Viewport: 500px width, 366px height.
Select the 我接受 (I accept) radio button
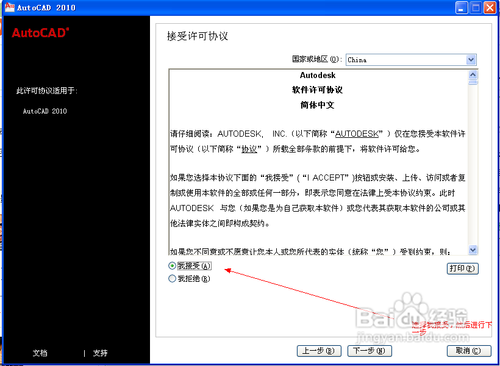tap(172, 266)
